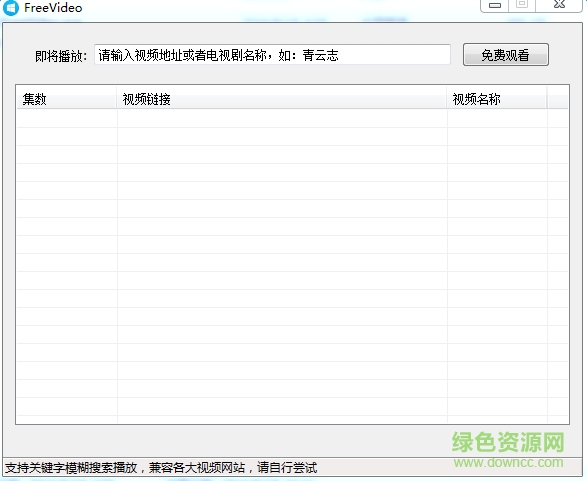
Task: Click the FreeVideo title text
Action: (x=53, y=7)
